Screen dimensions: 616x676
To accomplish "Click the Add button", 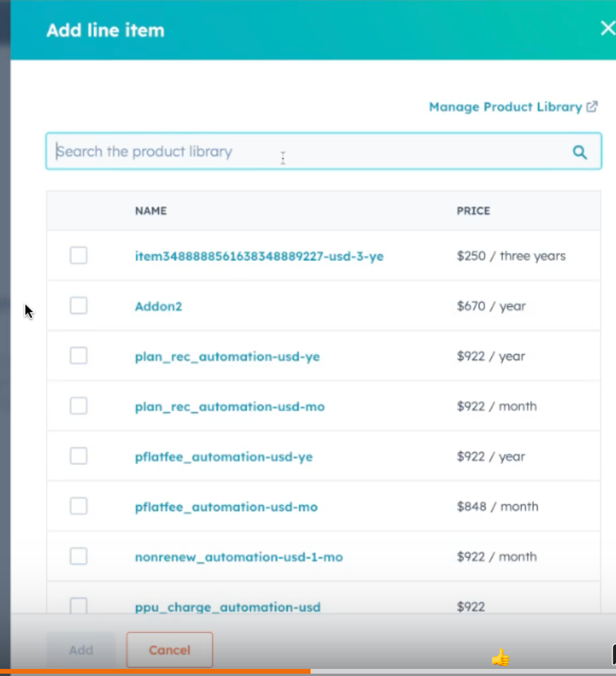I will [81, 650].
